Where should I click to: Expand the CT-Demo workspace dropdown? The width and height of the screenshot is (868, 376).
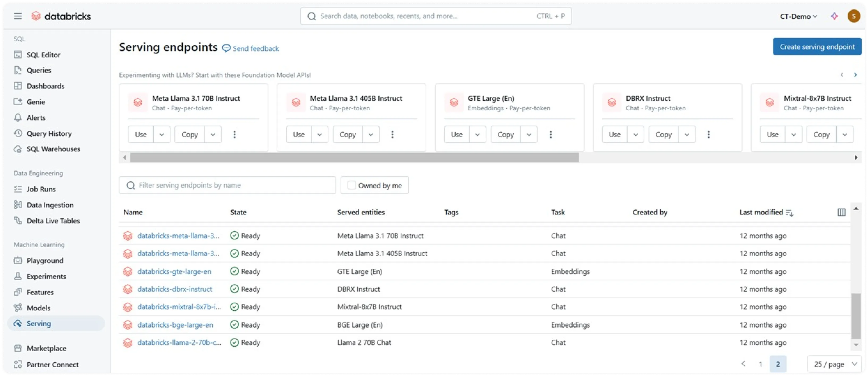798,16
